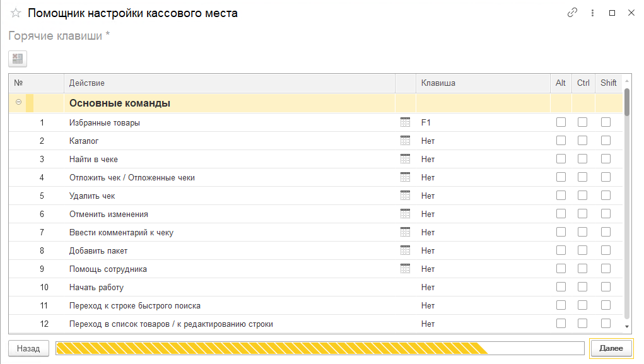Check Shift checkbox for Отменить изменения

tap(606, 214)
